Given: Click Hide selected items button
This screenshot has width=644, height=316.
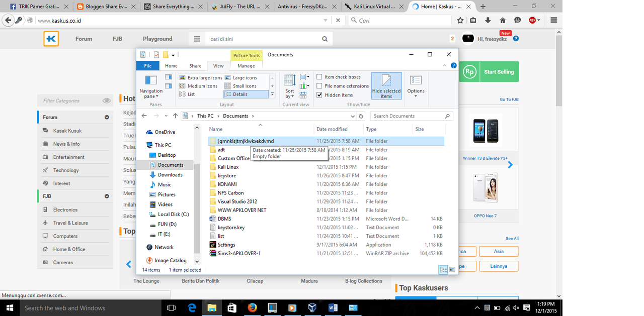Looking at the screenshot, I should coord(386,86).
